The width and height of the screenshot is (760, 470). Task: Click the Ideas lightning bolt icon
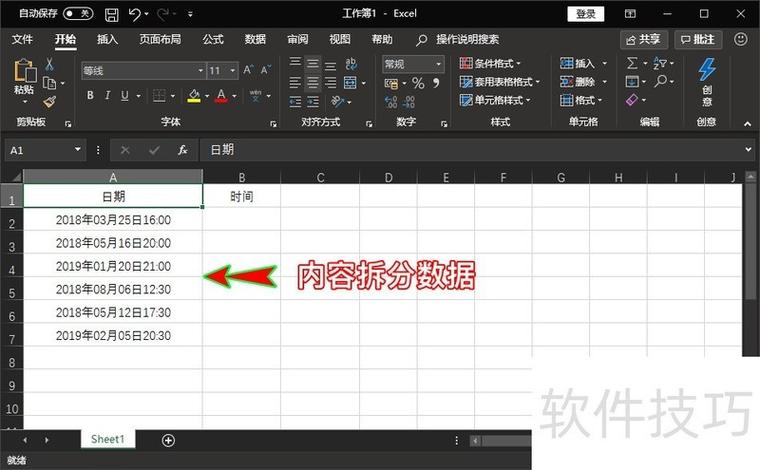[x=707, y=69]
